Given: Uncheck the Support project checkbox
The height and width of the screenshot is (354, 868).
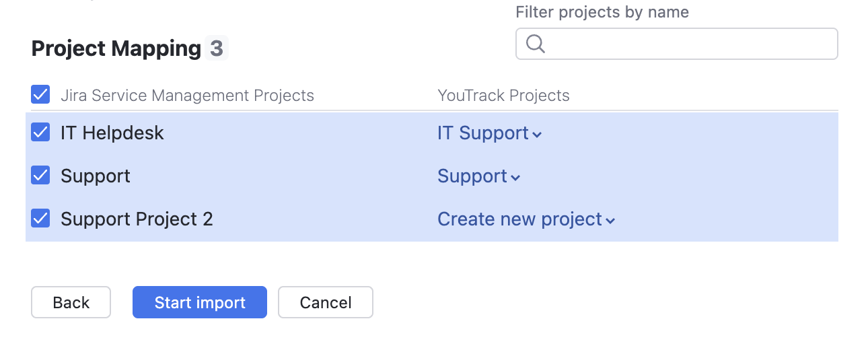Looking at the screenshot, I should click(x=40, y=176).
